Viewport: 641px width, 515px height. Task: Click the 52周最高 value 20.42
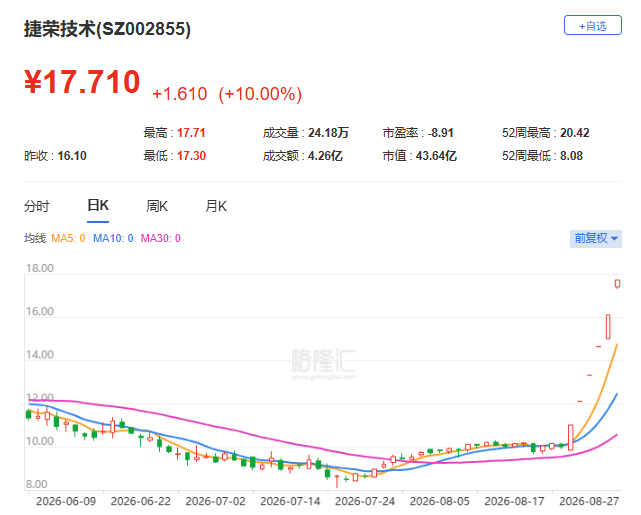coord(574,133)
